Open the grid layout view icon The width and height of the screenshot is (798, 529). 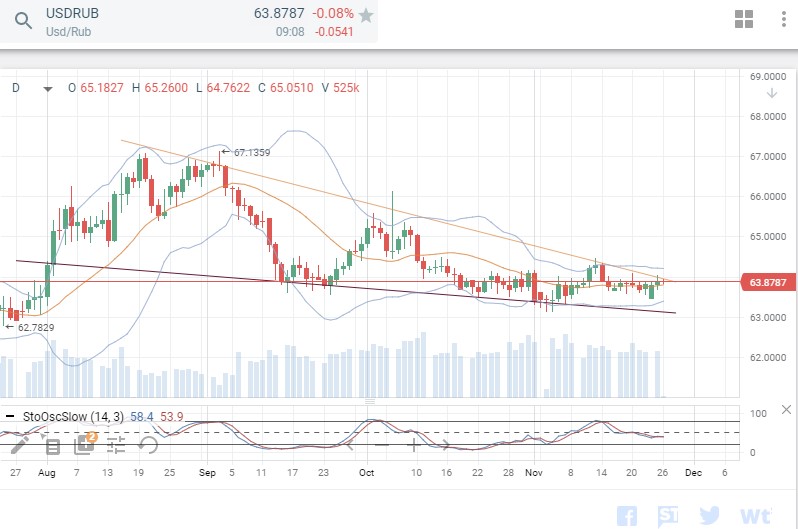[744, 19]
